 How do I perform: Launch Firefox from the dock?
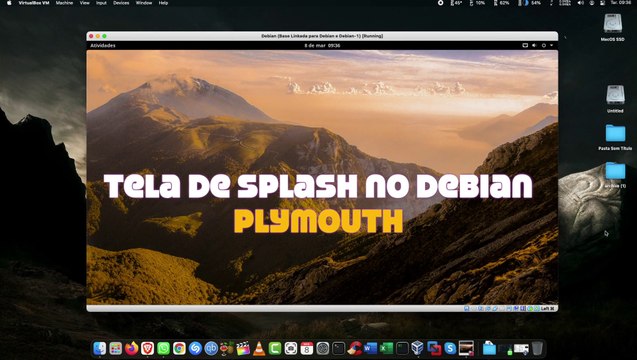(x=132, y=348)
